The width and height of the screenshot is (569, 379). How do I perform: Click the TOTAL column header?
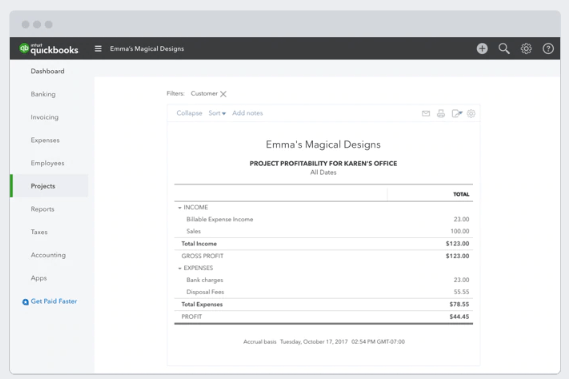pos(461,194)
